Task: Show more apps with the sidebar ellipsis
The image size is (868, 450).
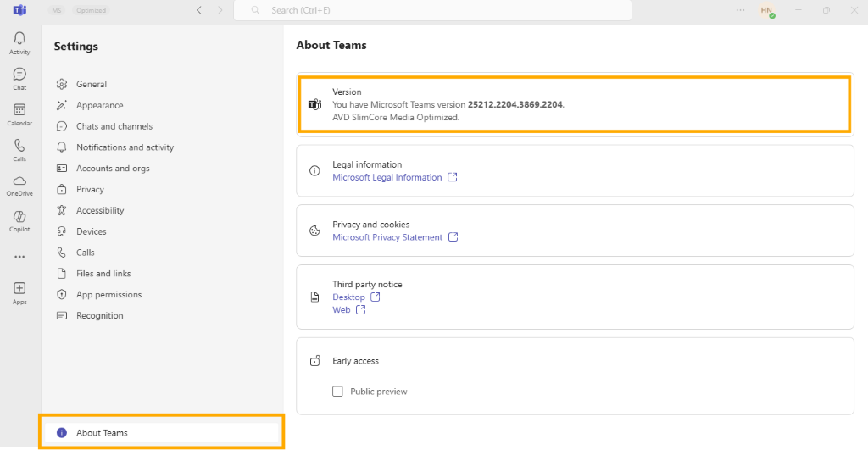Action: 19,257
